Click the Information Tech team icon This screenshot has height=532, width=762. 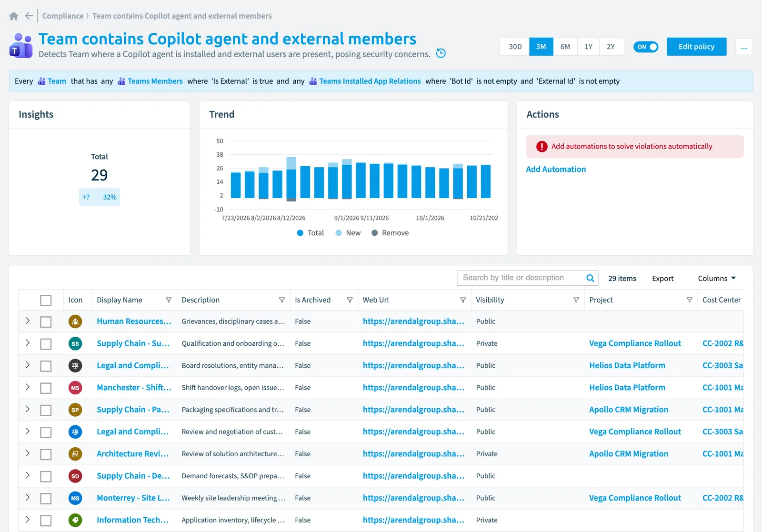(x=75, y=520)
